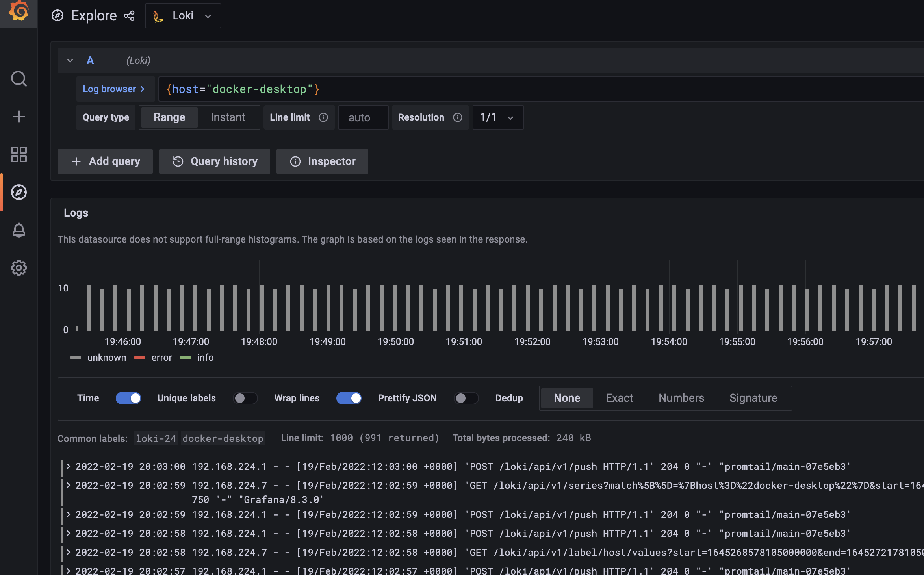Click the Line limit auto input field
Viewport: 924px width, 575px height.
363,117
